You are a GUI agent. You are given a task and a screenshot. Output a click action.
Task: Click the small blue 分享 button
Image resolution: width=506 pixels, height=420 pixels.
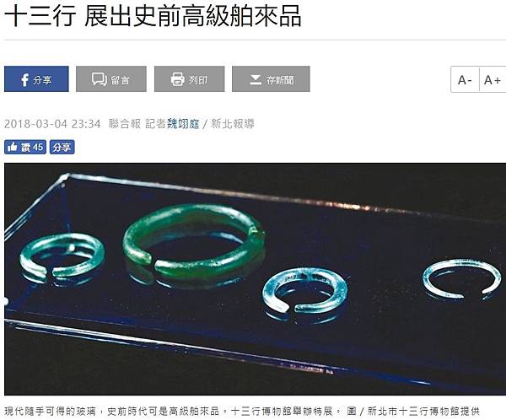[62, 148]
